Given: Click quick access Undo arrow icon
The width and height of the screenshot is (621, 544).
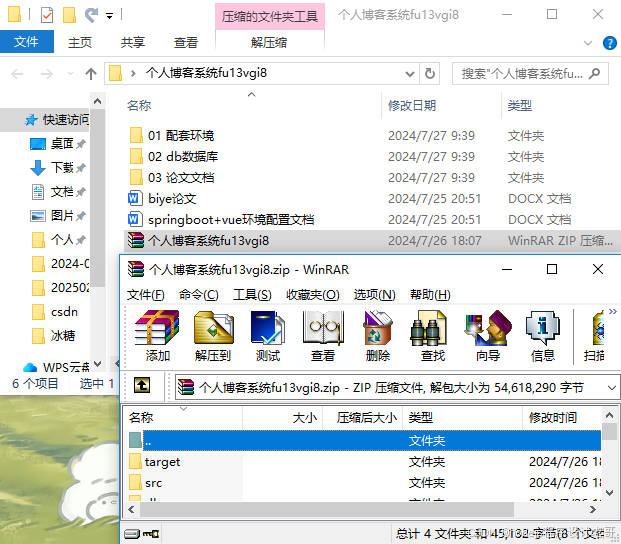Looking at the screenshot, I should [x=91, y=15].
